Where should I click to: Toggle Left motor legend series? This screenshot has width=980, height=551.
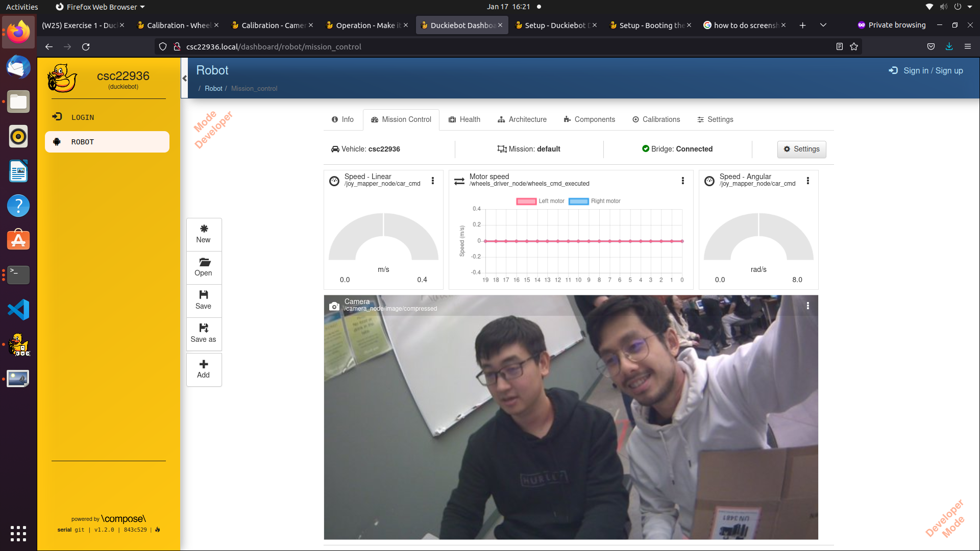pyautogui.click(x=540, y=201)
